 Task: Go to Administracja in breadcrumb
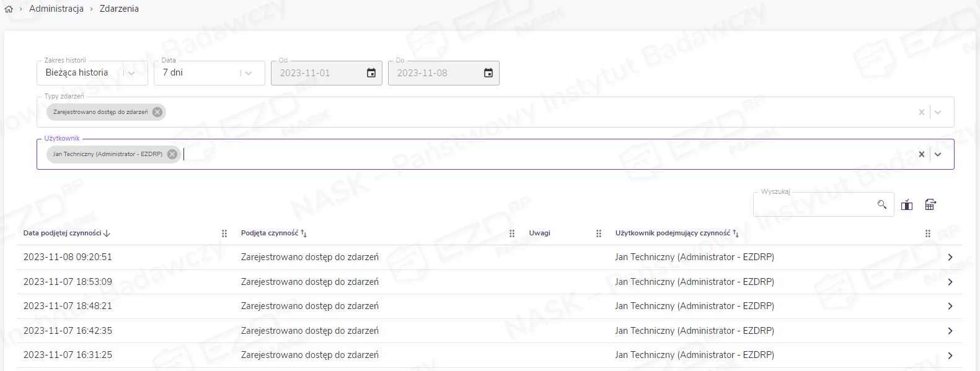[x=56, y=9]
